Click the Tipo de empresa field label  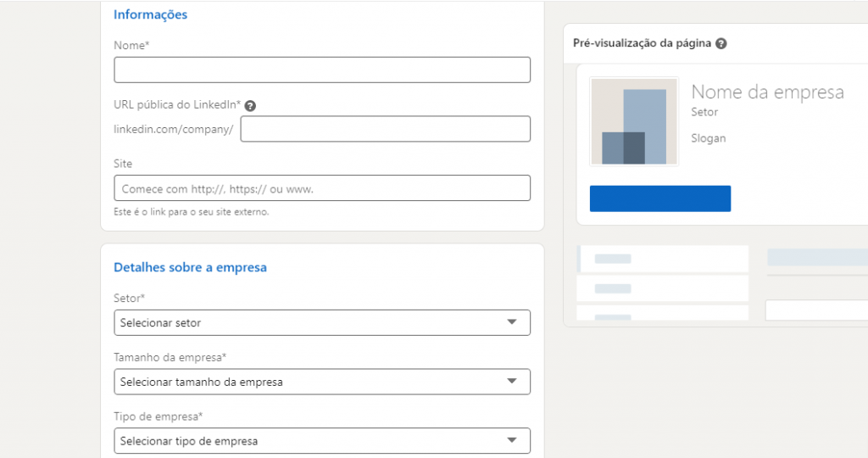(x=159, y=417)
